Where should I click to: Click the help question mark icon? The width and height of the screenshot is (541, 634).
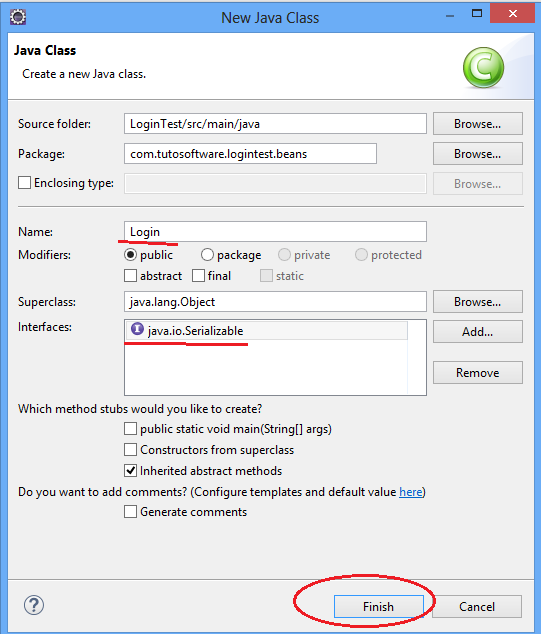pos(34,605)
